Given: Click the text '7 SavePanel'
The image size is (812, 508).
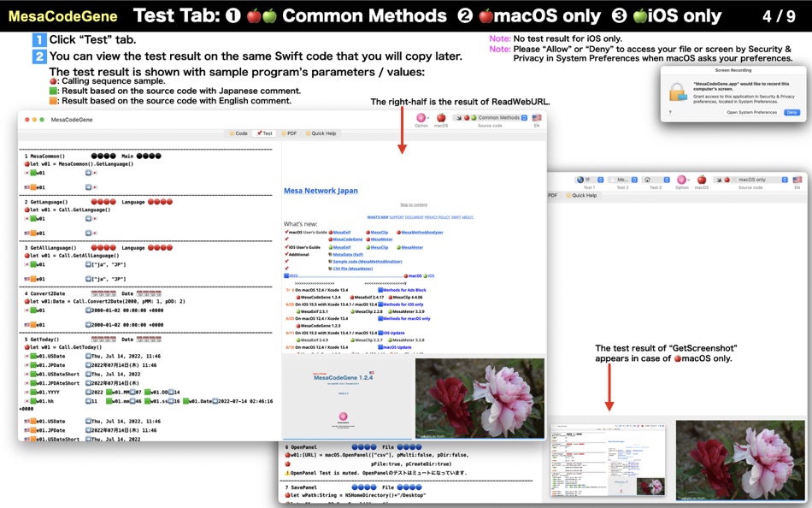Looking at the screenshot, I should click(x=301, y=487).
